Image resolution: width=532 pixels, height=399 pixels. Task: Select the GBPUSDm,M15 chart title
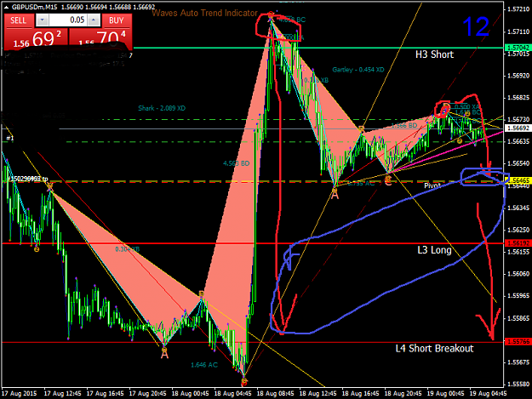[35, 7]
